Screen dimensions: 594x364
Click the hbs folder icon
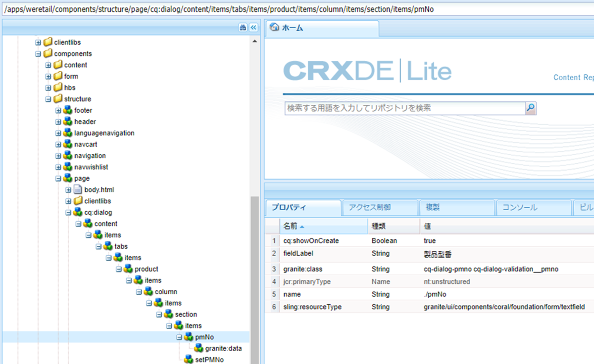[x=58, y=88]
